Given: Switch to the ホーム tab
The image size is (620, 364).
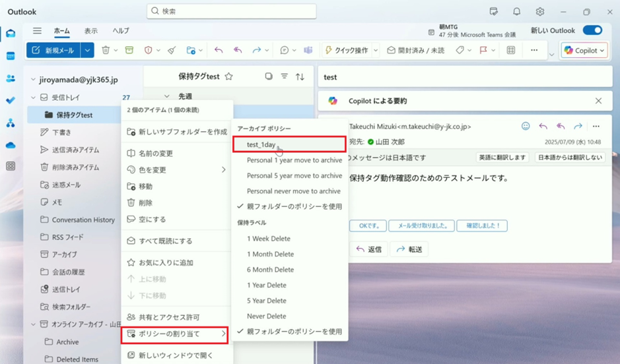Looking at the screenshot, I should pyautogui.click(x=61, y=31).
